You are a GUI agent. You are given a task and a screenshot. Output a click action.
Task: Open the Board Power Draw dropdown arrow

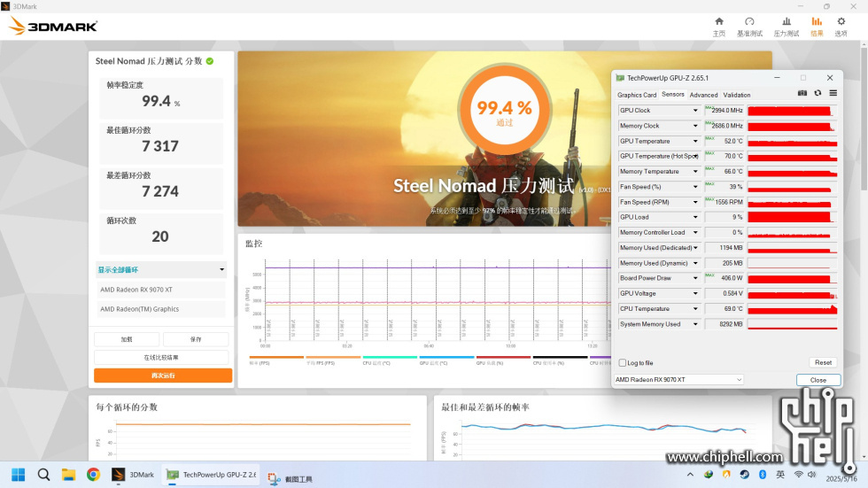point(695,278)
